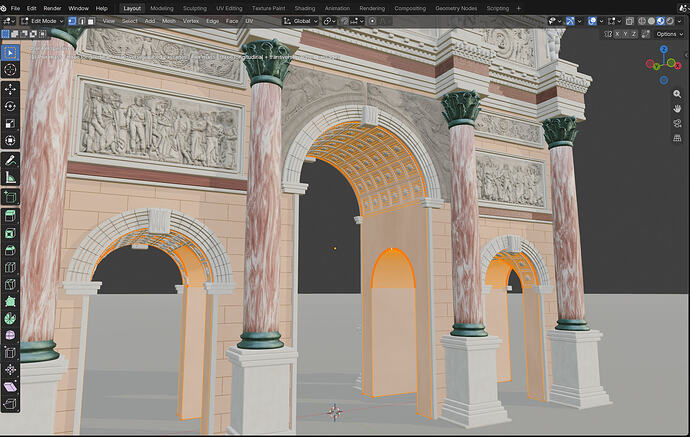
Task: Toggle X-ray display button
Action: click(630, 21)
